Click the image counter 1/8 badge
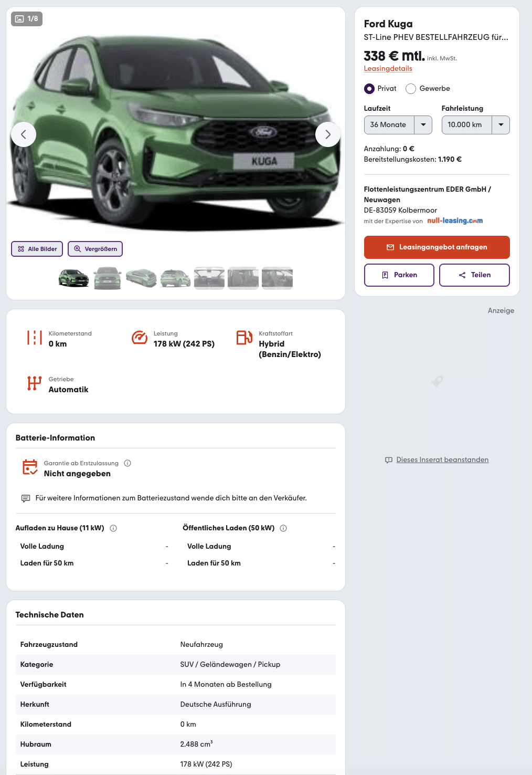 click(x=27, y=19)
